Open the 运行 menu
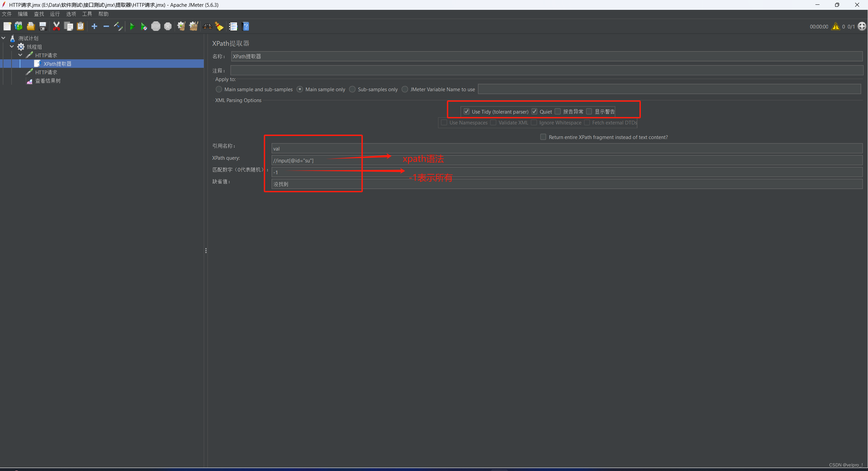 (x=55, y=14)
